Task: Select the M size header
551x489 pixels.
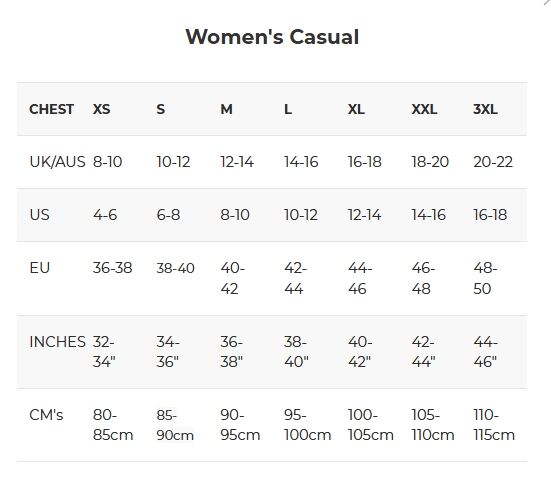Action: pyautogui.click(x=227, y=109)
